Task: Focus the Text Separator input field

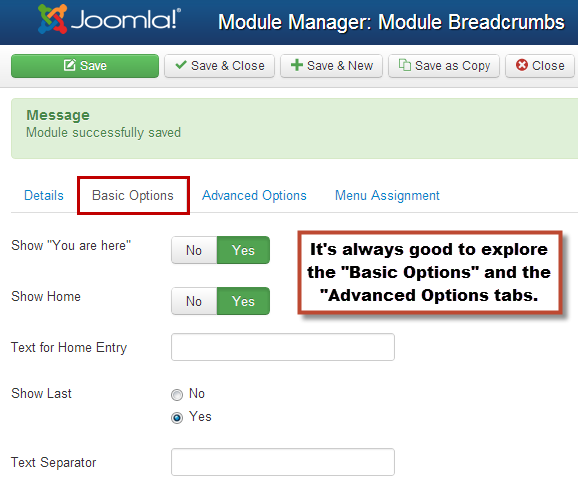Action: [x=283, y=462]
